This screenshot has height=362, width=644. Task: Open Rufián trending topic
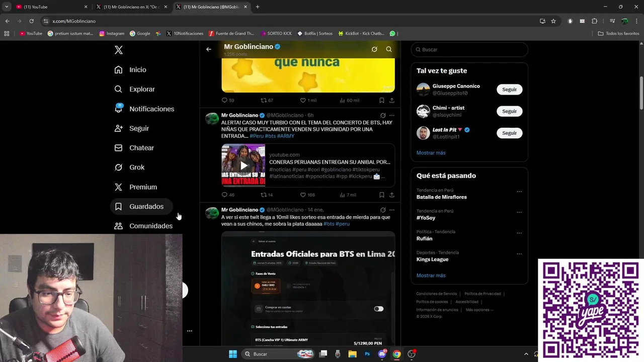425,239
